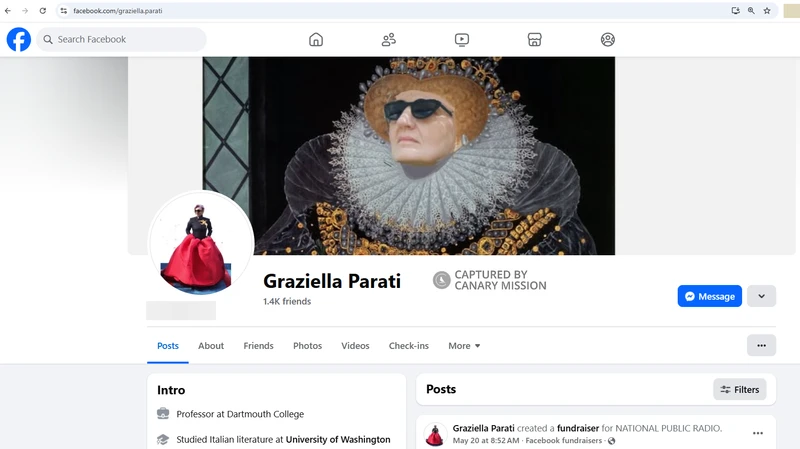Click the zoom magnifier icon in address bar
800x449 pixels.
pos(751,11)
